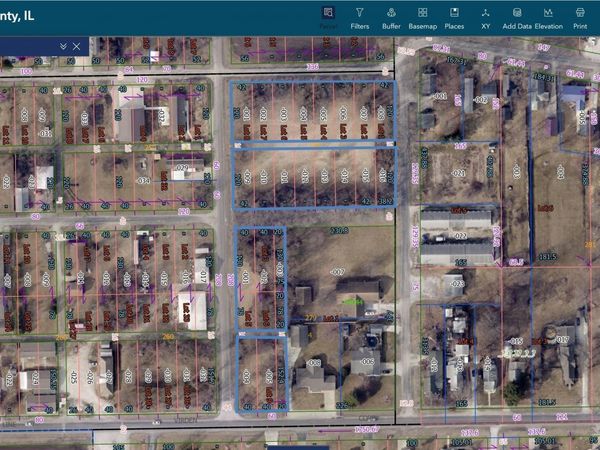
Task: Click the 279 dimension label on map
Action: pos(310,318)
